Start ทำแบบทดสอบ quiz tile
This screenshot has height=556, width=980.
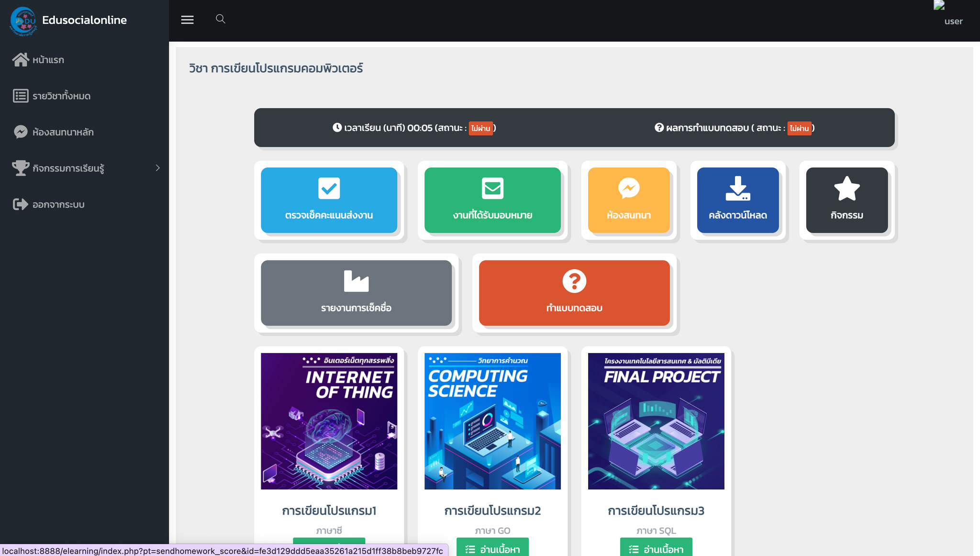point(574,293)
